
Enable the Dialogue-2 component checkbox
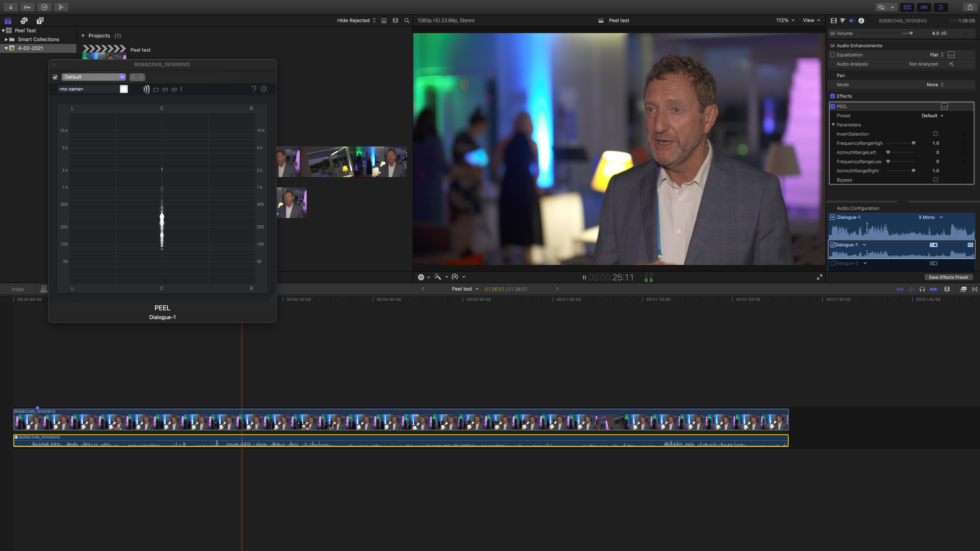tap(832, 263)
